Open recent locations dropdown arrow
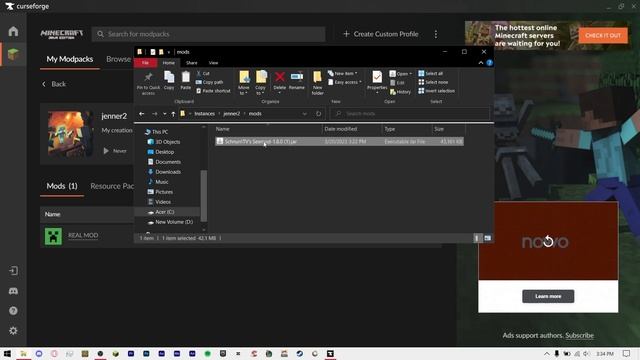Image resolution: width=640 pixels, height=360 pixels. (x=164, y=114)
